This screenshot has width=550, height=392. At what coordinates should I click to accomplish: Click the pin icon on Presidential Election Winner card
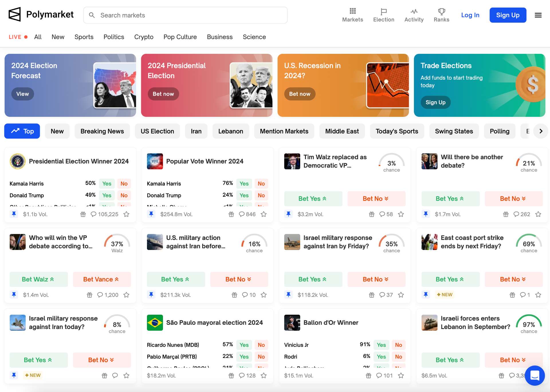click(x=14, y=214)
